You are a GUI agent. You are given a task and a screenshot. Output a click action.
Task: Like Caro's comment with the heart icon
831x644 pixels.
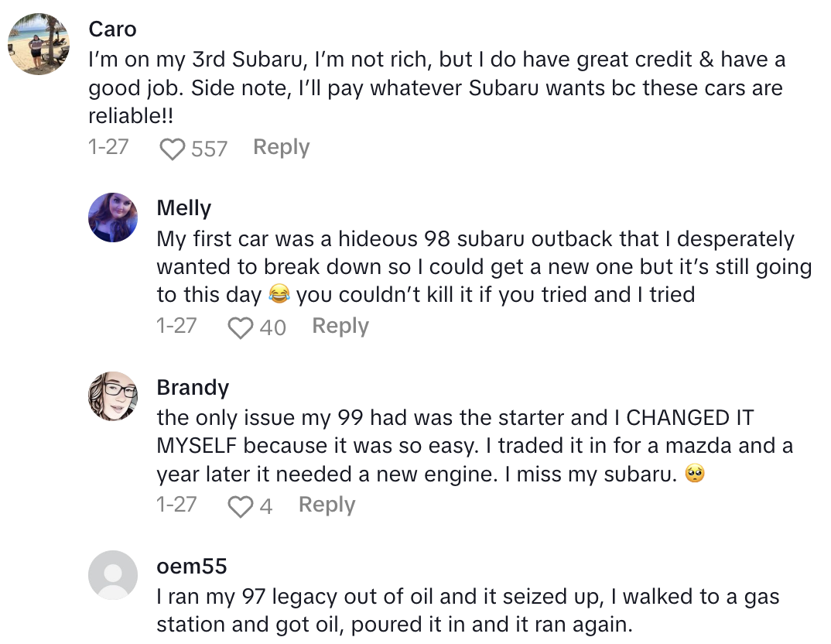coord(173,149)
